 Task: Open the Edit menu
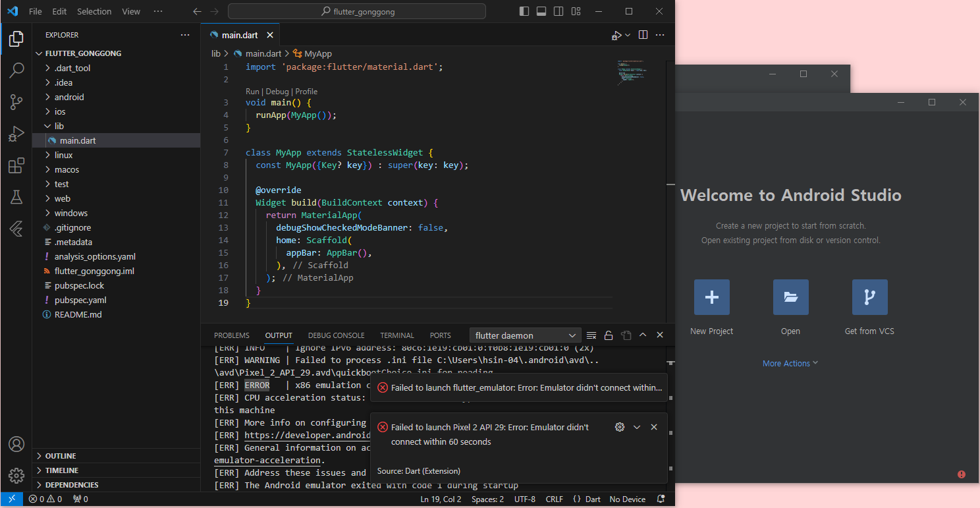(x=59, y=11)
